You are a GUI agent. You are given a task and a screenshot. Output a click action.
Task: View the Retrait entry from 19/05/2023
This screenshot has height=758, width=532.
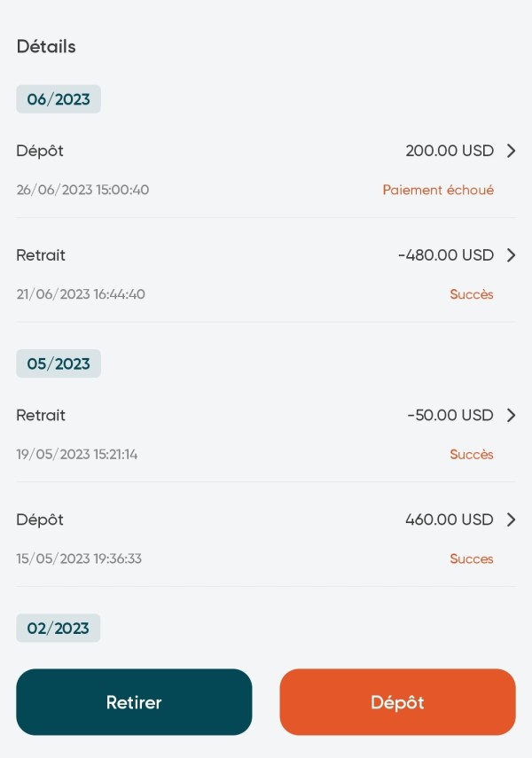pyautogui.click(x=41, y=415)
